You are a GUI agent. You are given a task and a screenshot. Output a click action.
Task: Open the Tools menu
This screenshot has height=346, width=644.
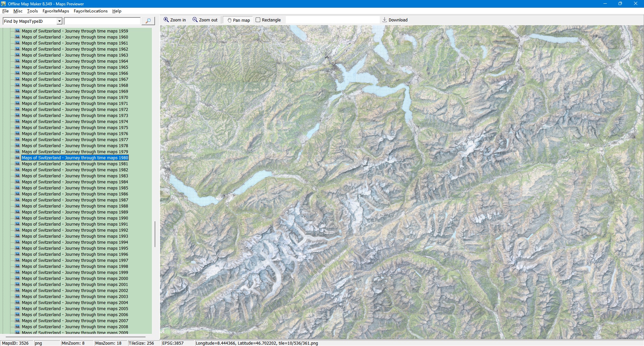[x=32, y=11]
